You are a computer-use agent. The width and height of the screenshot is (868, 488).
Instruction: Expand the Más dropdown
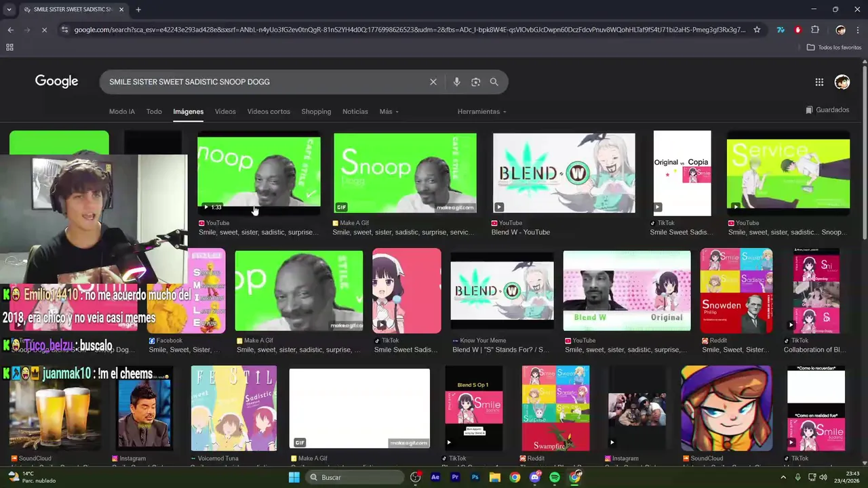[389, 112]
